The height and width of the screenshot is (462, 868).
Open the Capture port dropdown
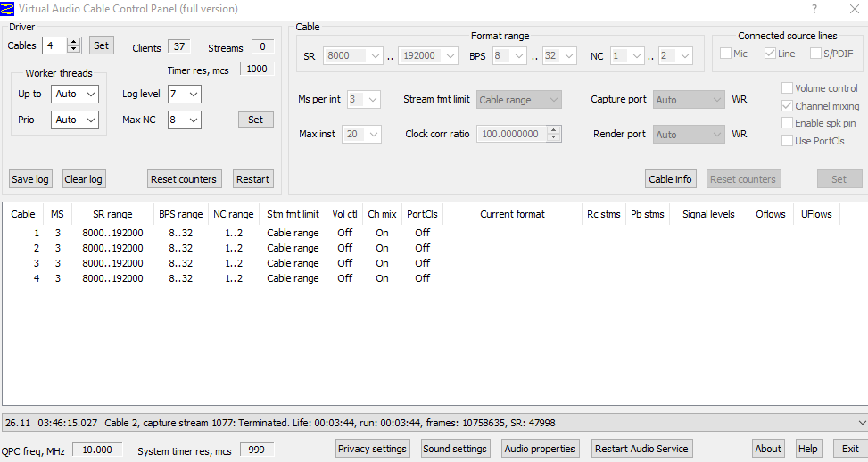tap(689, 100)
